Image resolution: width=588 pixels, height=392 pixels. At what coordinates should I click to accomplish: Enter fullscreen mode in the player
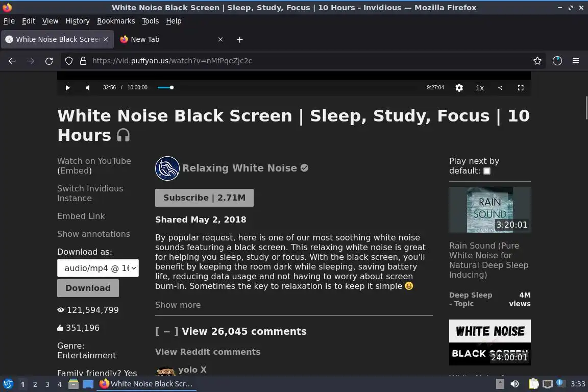coord(521,88)
